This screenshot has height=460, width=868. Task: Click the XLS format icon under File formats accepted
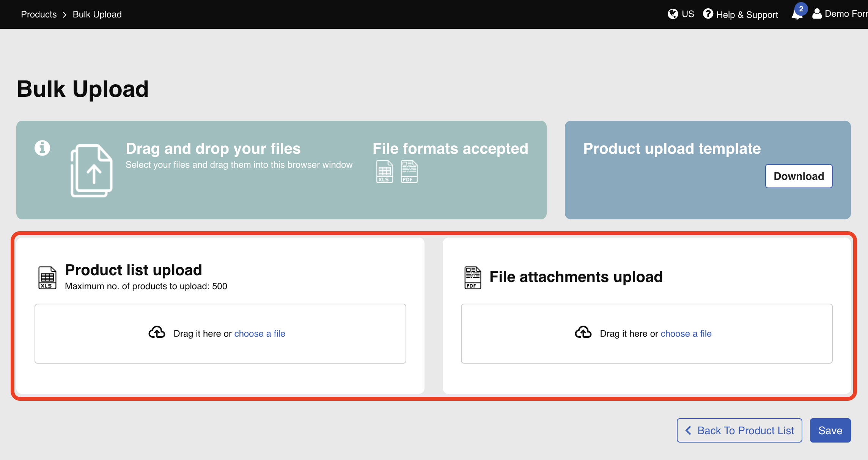pyautogui.click(x=384, y=172)
